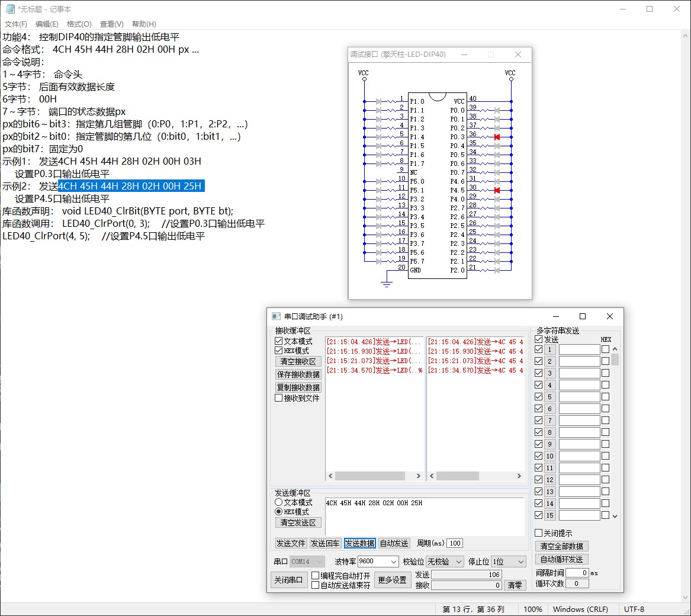Click the horizontal scrollbar of HEX receive pane
691x616 pixels.
coord(475,476)
